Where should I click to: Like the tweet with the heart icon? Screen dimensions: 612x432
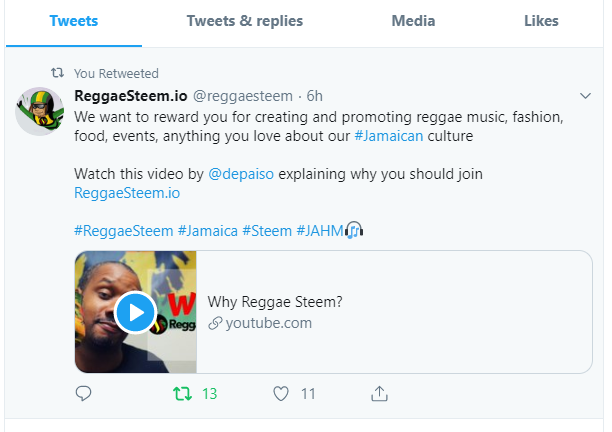[281, 393]
